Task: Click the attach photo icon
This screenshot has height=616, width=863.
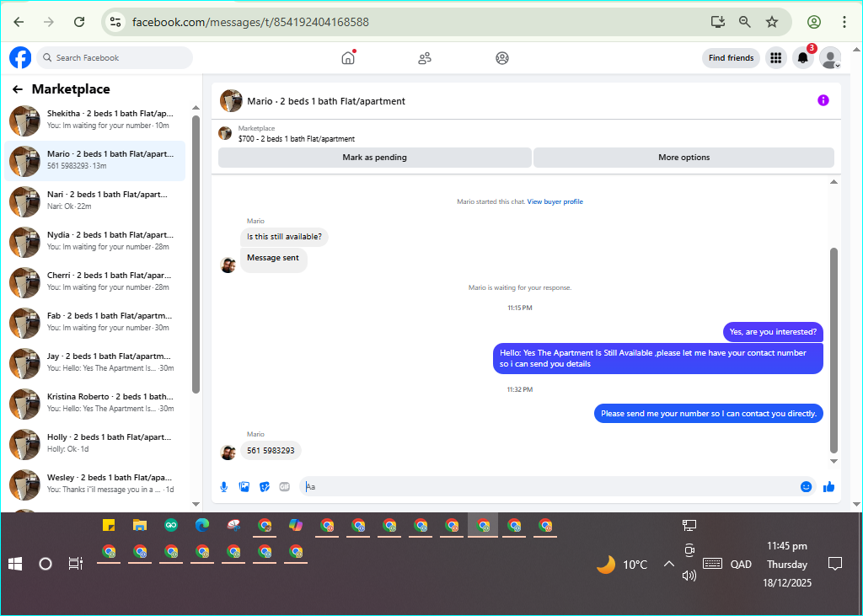Action: click(x=244, y=486)
